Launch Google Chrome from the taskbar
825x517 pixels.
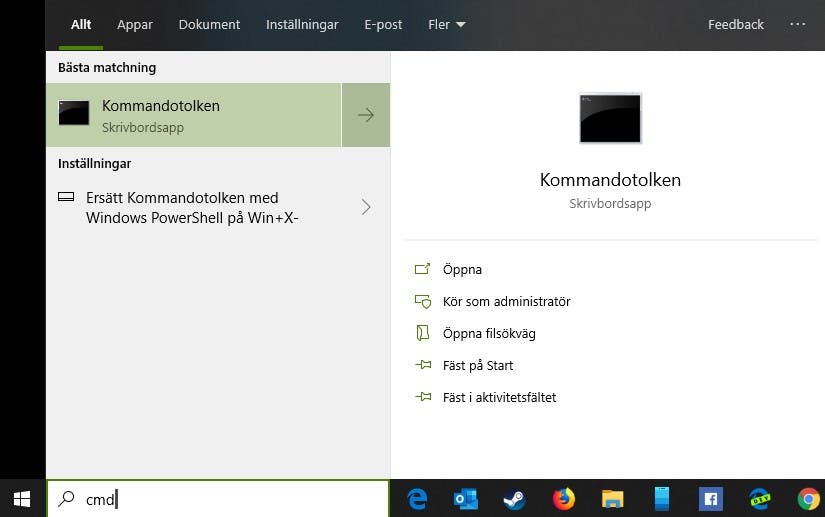coord(808,499)
